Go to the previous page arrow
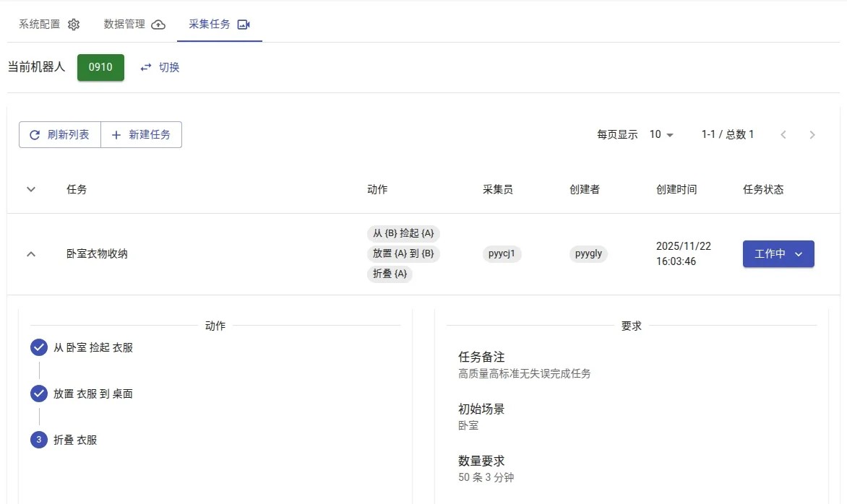Viewport: 847px width, 504px height. click(x=783, y=135)
